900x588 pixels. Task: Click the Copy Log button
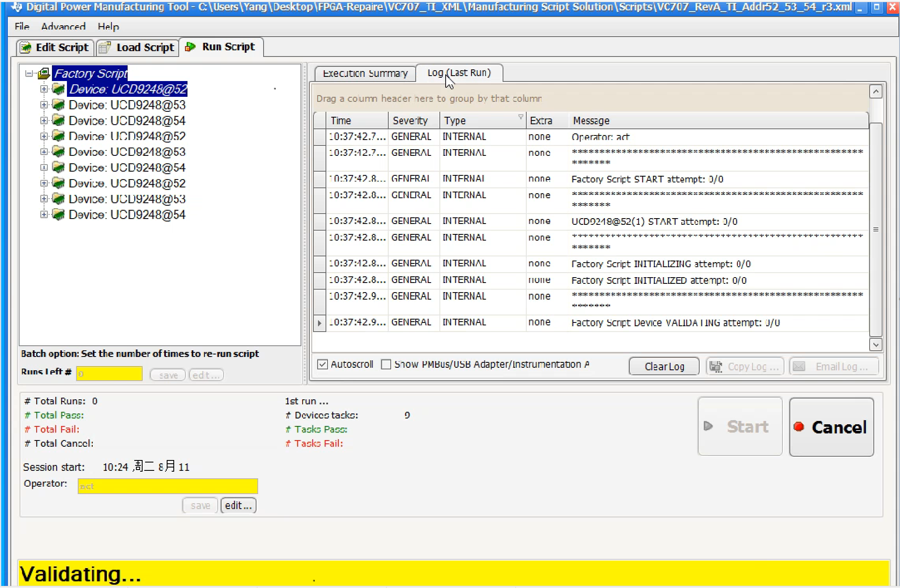[x=745, y=367]
